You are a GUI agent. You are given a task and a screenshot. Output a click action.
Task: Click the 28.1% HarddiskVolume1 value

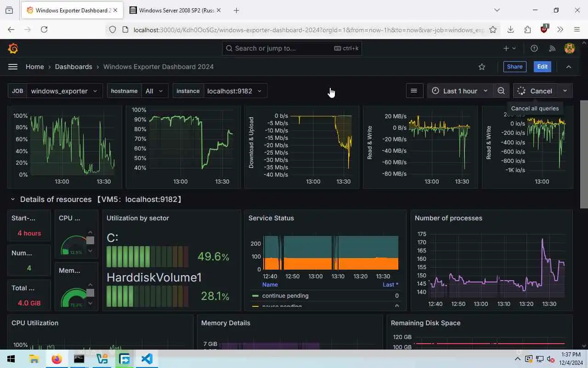(215, 296)
